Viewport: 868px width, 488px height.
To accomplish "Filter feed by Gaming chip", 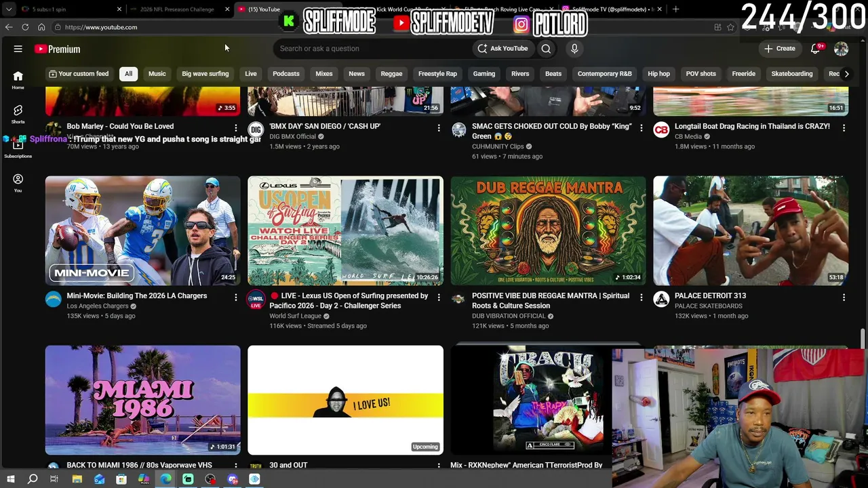I will point(484,74).
